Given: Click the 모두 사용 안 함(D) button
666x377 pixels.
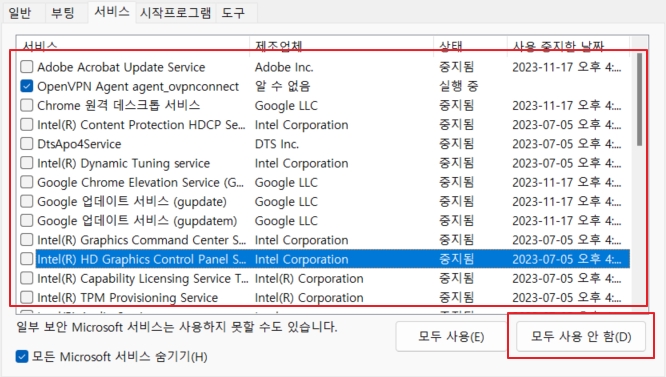Looking at the screenshot, I should click(581, 337).
